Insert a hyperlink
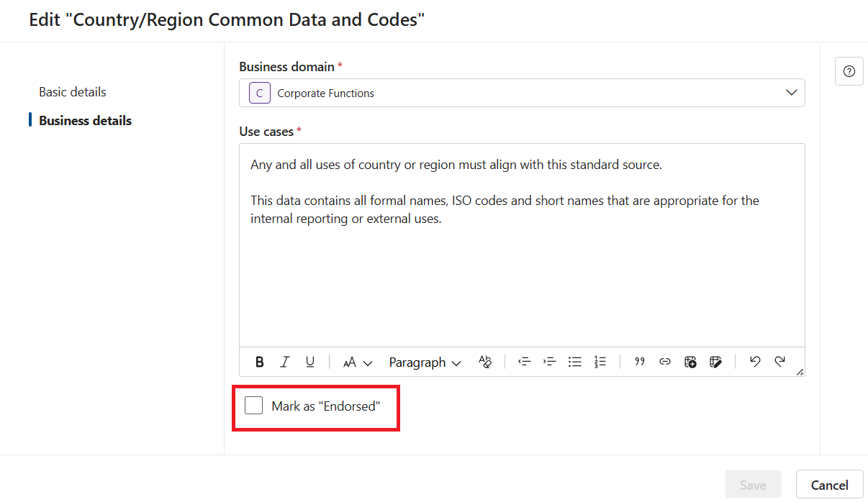Screen dimensions: 868x502 (665, 362)
